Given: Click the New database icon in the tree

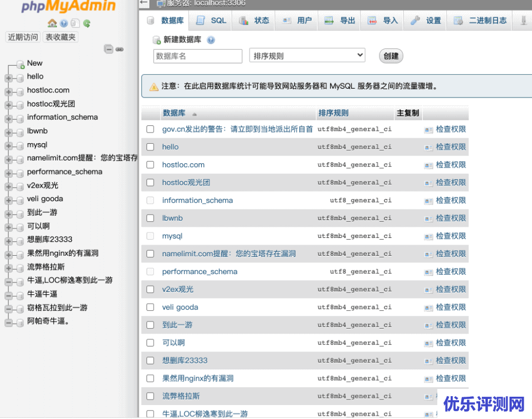Looking at the screenshot, I should (21, 64).
